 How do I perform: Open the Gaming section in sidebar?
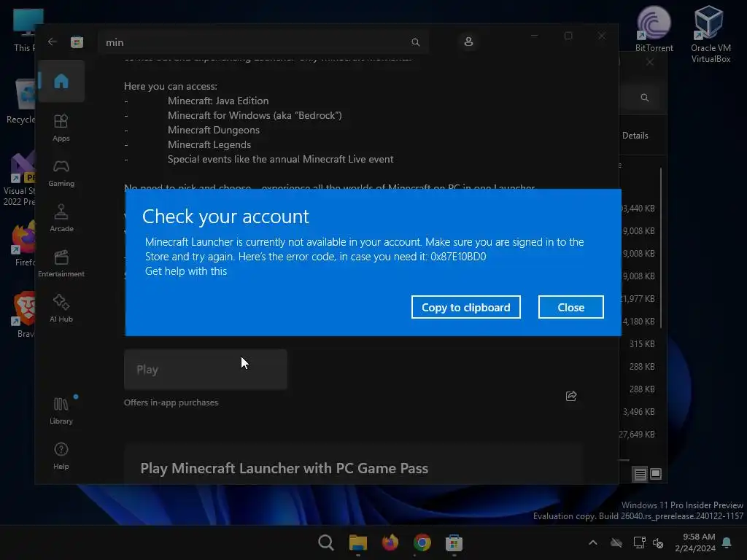click(61, 174)
